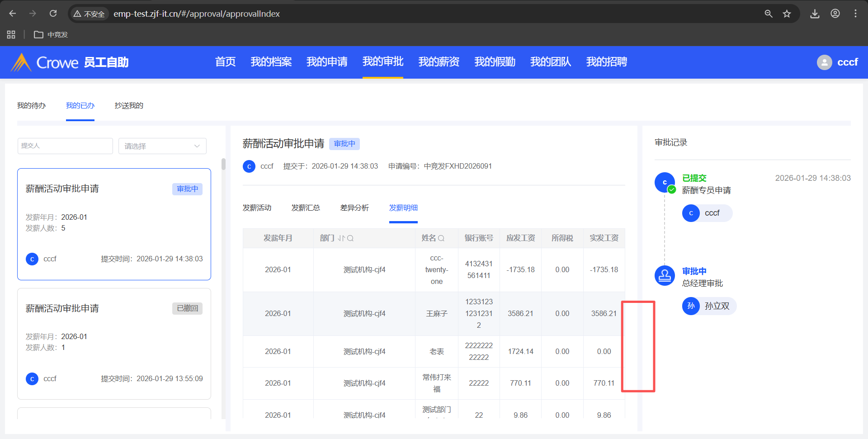Click the left list panel scrollbar
The width and height of the screenshot is (868, 439).
pyautogui.click(x=223, y=164)
